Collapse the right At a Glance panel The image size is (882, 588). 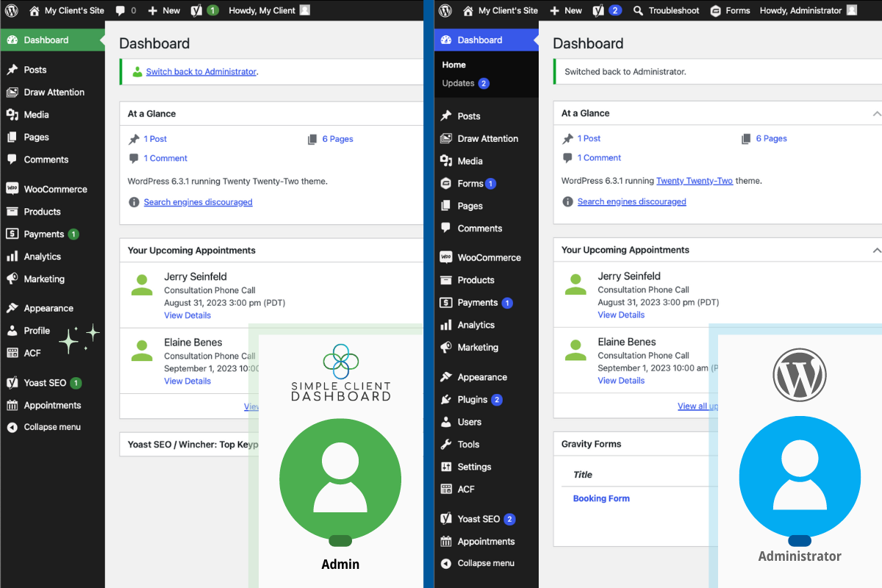876,113
